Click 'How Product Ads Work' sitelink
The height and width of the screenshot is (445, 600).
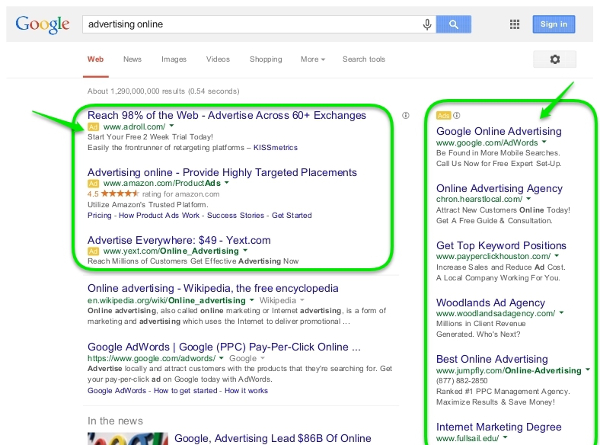coord(159,215)
